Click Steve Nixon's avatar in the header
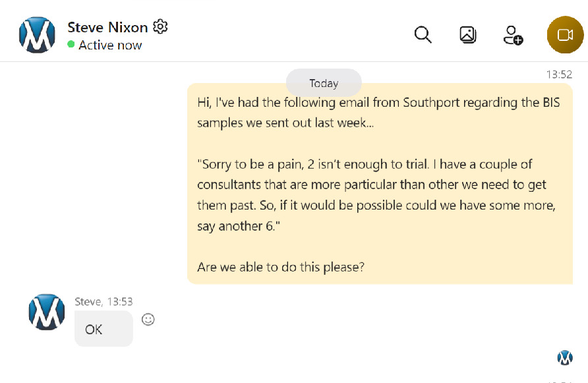The height and width of the screenshot is (383, 588). pyautogui.click(x=37, y=35)
